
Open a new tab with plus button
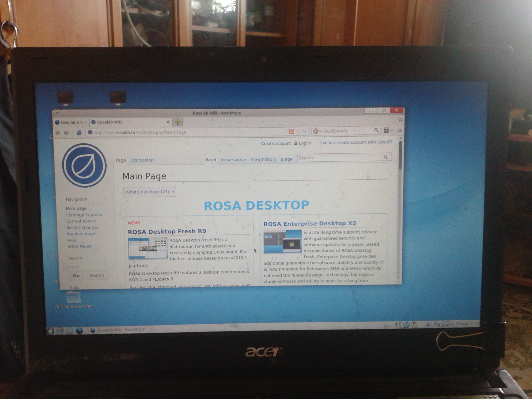coord(178,122)
